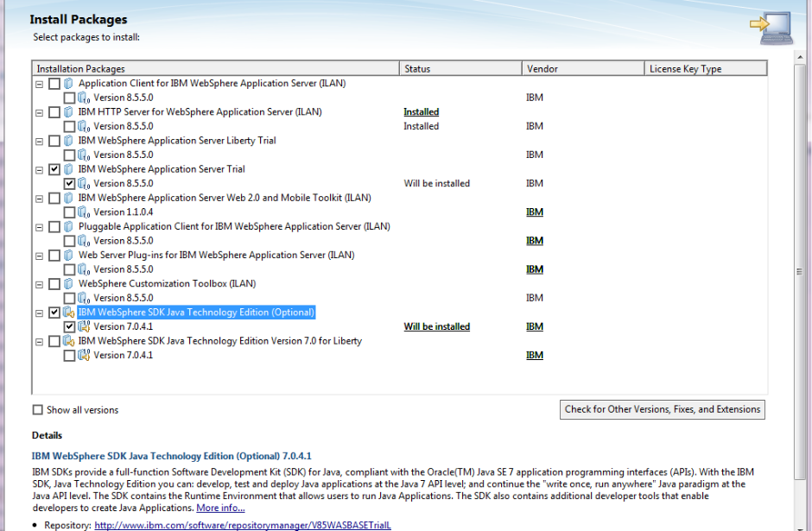Click the underlined Installed status link
The width and height of the screenshot is (812, 531).
coord(421,111)
